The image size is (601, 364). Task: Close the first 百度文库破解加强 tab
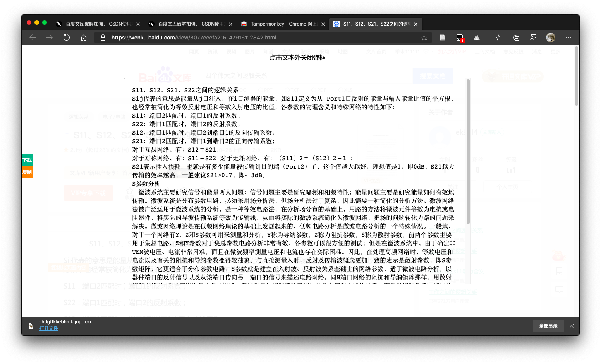point(138,24)
